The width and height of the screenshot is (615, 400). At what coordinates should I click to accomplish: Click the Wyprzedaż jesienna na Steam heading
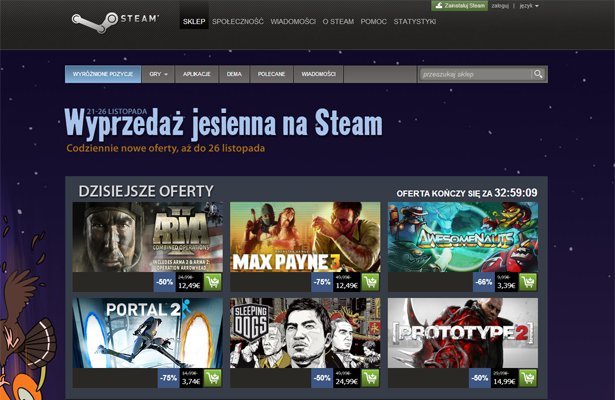(224, 124)
